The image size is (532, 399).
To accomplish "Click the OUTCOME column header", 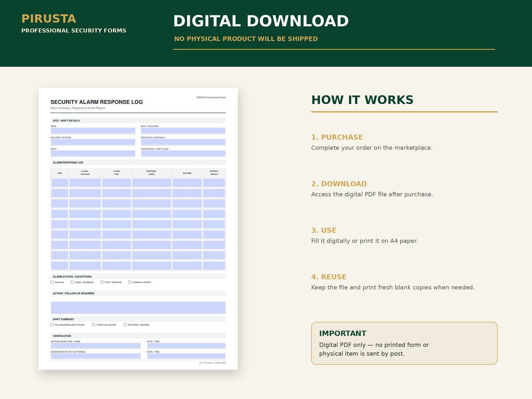I will pos(187,173).
